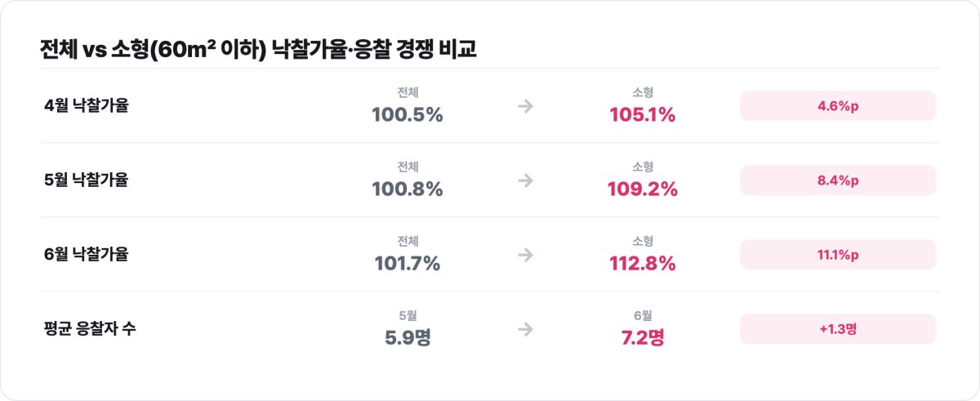Click the arrow in 5월 낙찰가율 row

click(525, 180)
